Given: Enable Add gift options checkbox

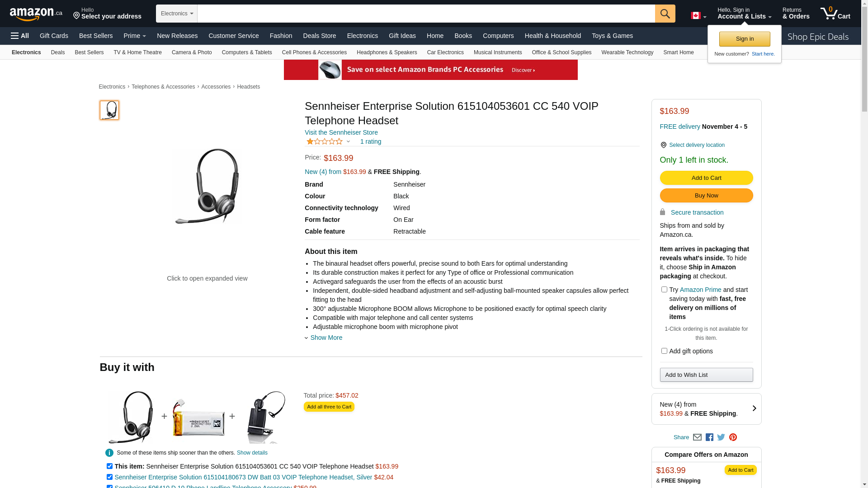Looking at the screenshot, I should [x=664, y=351].
